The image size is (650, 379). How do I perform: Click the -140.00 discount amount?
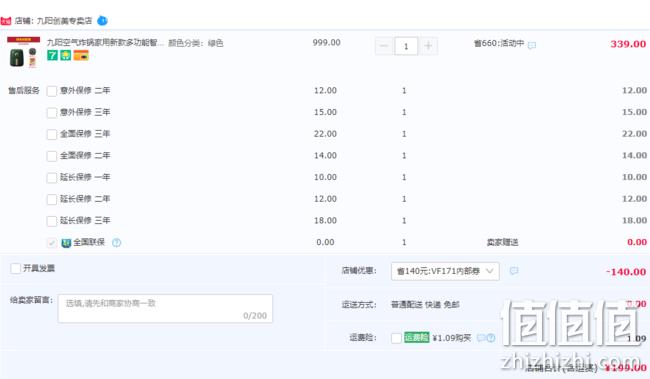626,272
